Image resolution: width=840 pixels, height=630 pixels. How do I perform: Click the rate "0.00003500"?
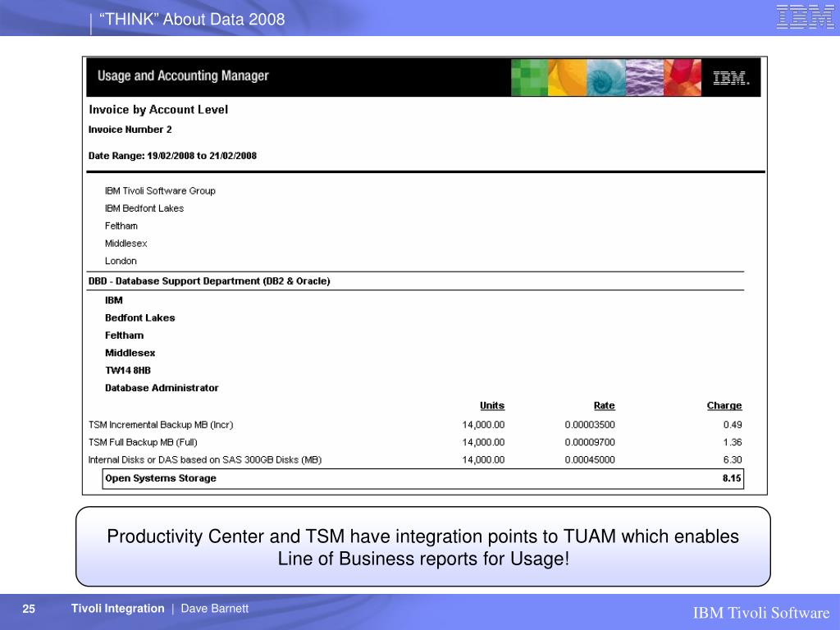pyautogui.click(x=590, y=425)
